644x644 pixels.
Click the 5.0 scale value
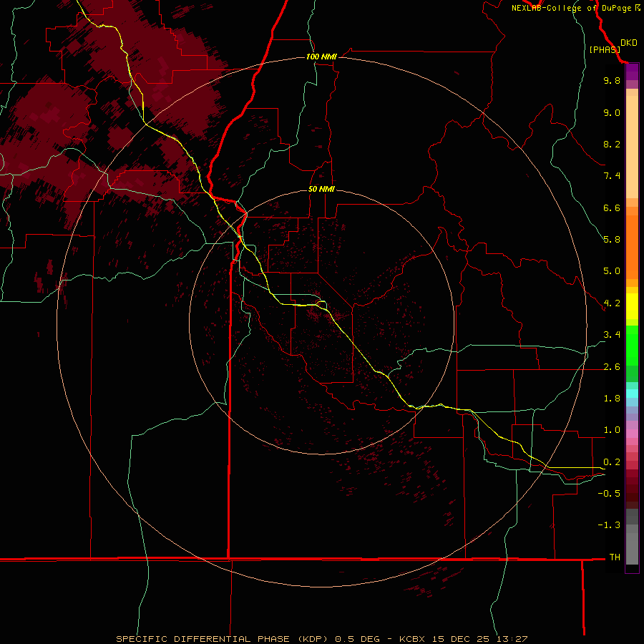pos(612,271)
